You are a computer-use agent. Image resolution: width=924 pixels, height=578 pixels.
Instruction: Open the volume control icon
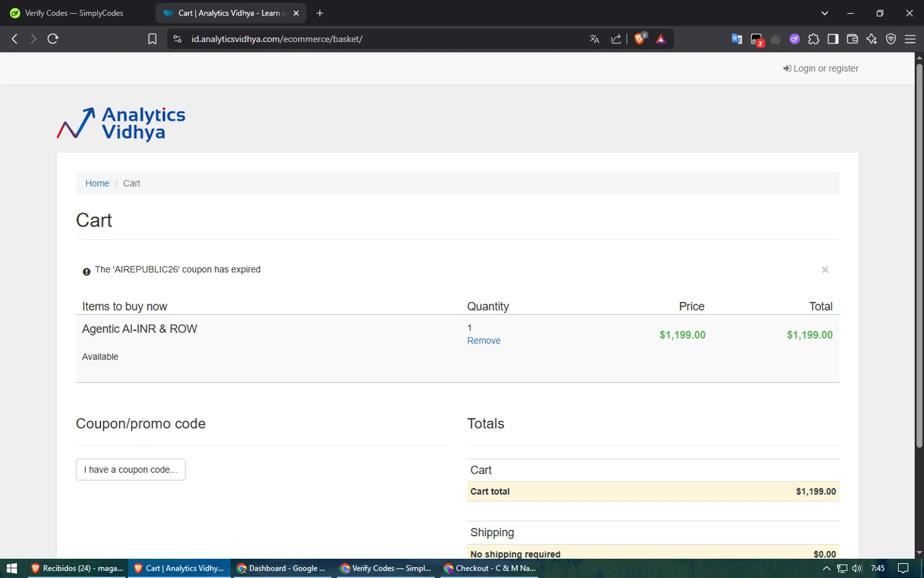click(857, 568)
